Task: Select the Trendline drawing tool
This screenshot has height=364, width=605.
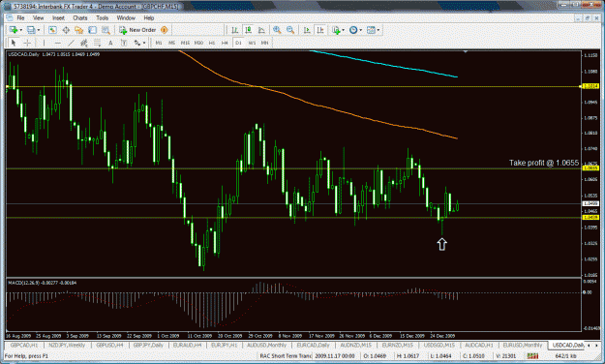Action: pos(71,43)
